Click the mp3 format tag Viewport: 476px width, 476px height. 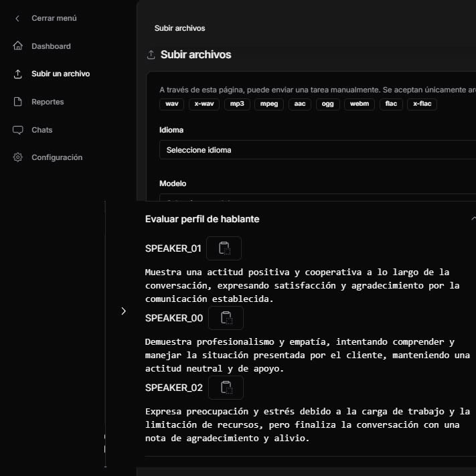tap(238, 104)
